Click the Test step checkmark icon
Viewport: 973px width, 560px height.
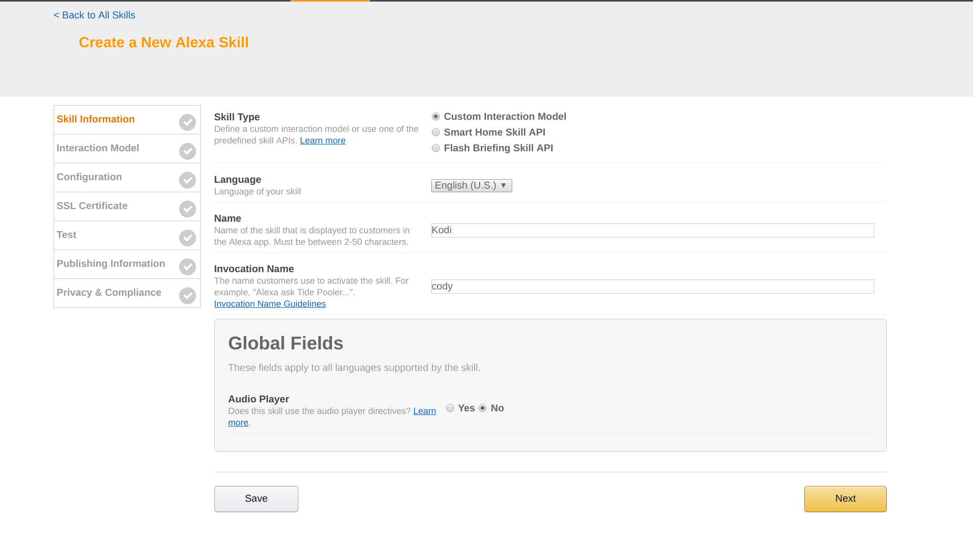click(x=187, y=238)
